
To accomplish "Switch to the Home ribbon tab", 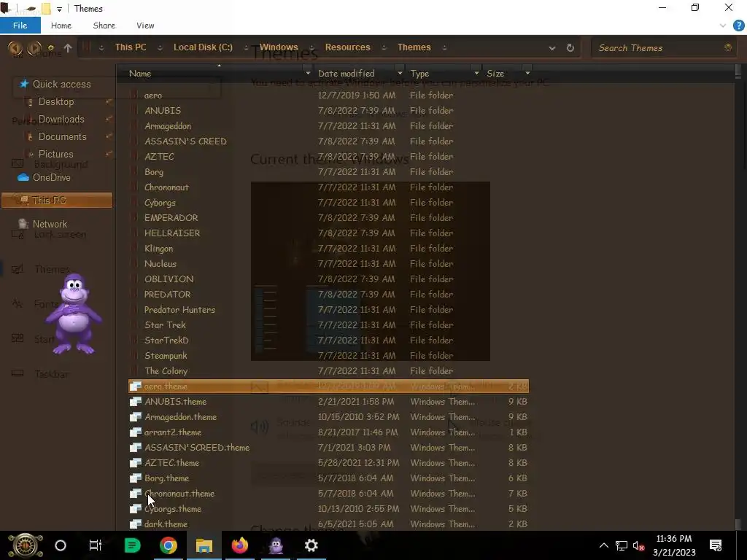I will 61,26.
